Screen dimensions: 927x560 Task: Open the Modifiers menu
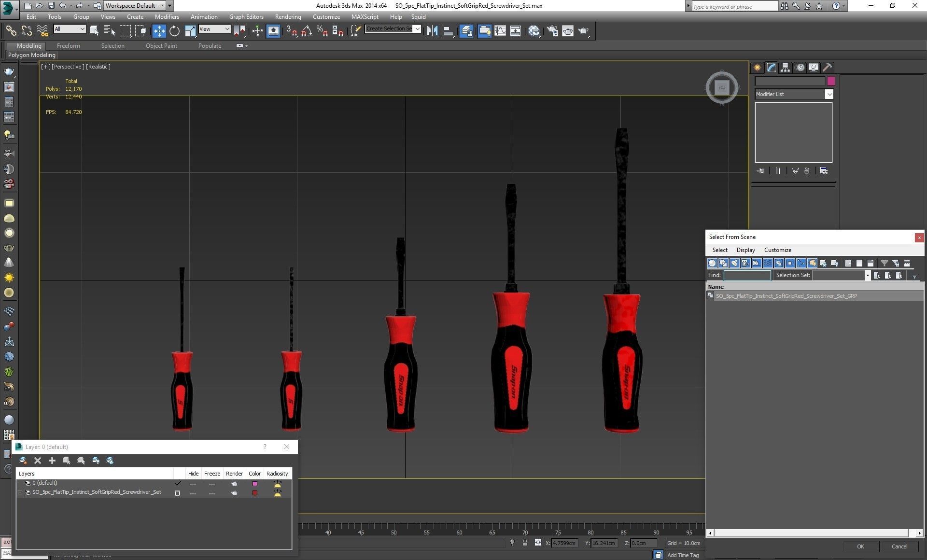pos(167,17)
